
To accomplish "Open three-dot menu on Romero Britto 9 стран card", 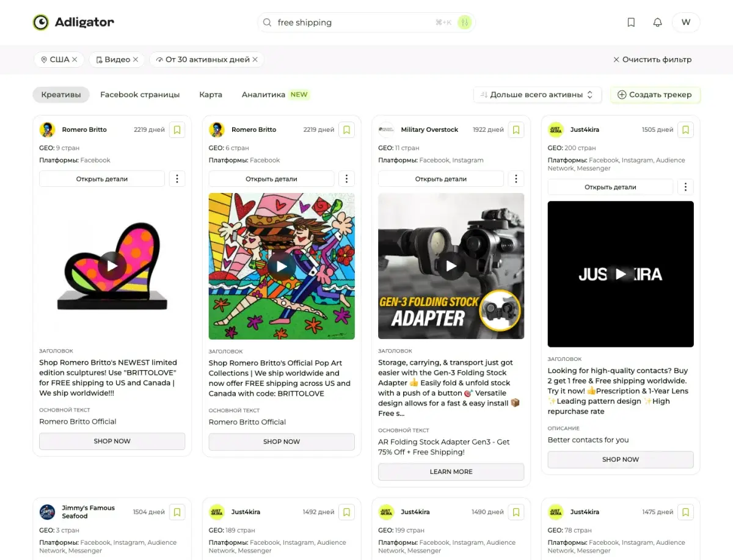I will tap(177, 179).
